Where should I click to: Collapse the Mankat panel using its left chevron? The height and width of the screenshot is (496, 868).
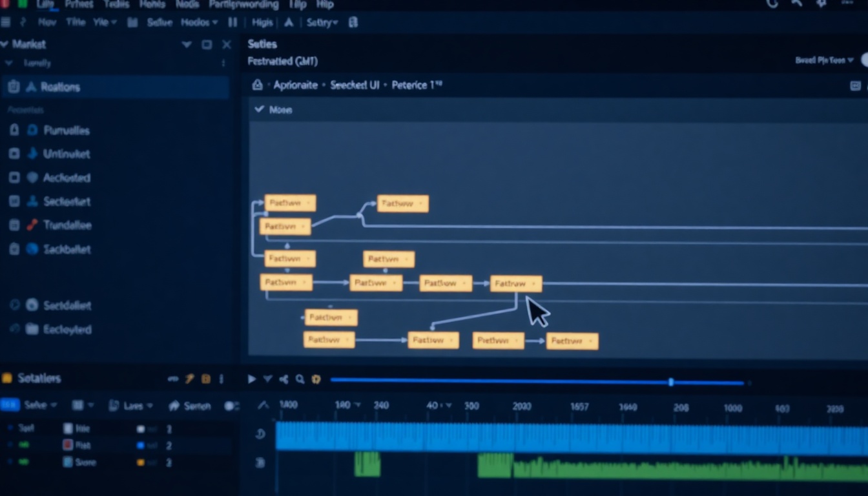pyautogui.click(x=5, y=45)
